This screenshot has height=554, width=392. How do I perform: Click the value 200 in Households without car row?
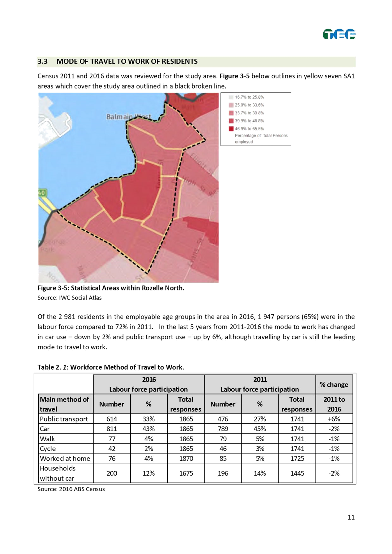click(x=112, y=473)
